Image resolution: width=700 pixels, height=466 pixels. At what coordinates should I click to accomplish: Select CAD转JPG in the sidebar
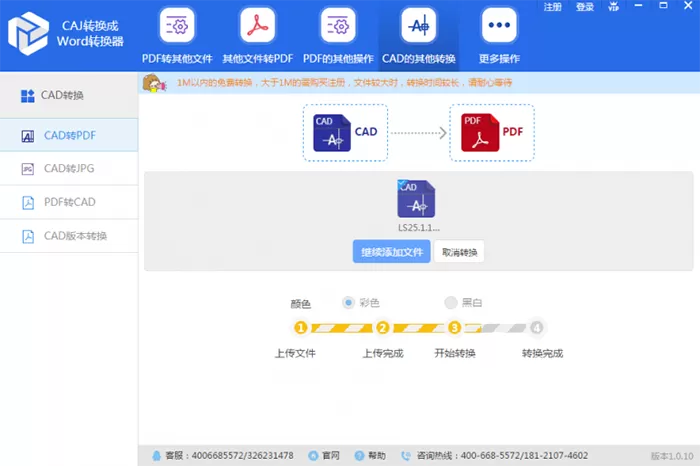click(69, 169)
